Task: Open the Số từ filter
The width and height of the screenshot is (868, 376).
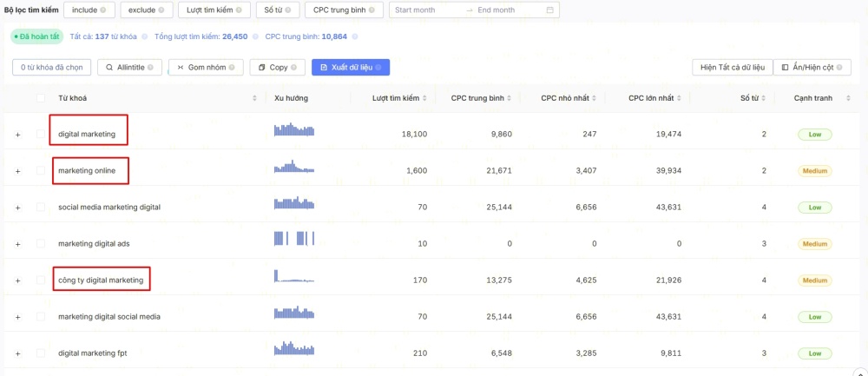Action: pyautogui.click(x=279, y=10)
